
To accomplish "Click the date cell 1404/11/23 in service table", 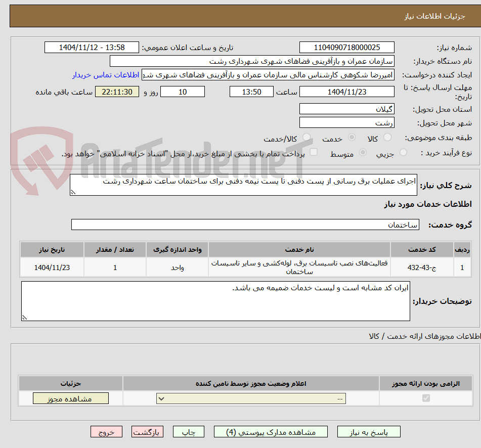I will [52, 267].
